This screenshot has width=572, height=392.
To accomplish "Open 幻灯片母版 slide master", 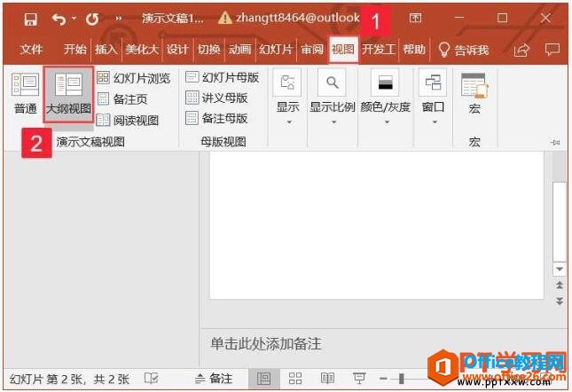I will point(222,77).
